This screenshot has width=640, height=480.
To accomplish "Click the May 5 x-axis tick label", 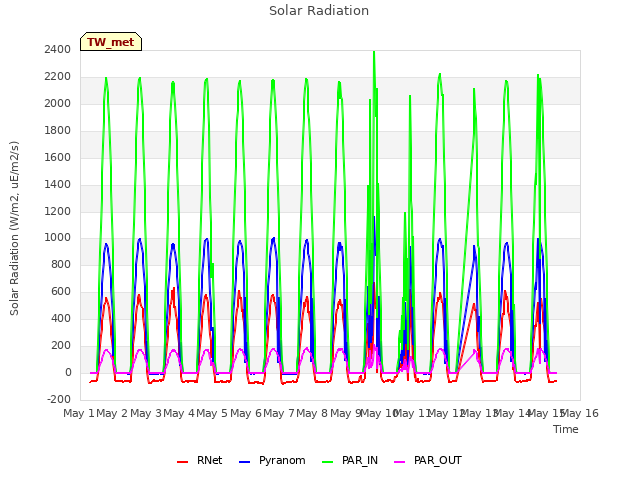I will point(212,413).
